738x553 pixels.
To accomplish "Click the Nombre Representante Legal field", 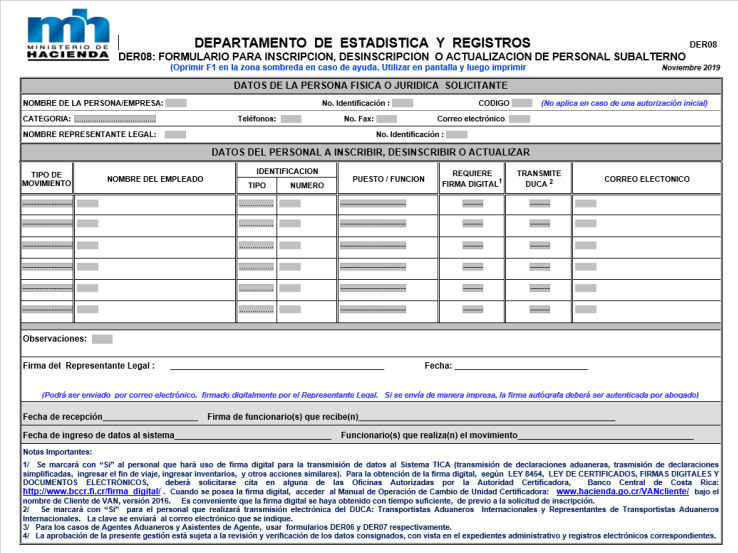I will [x=175, y=134].
